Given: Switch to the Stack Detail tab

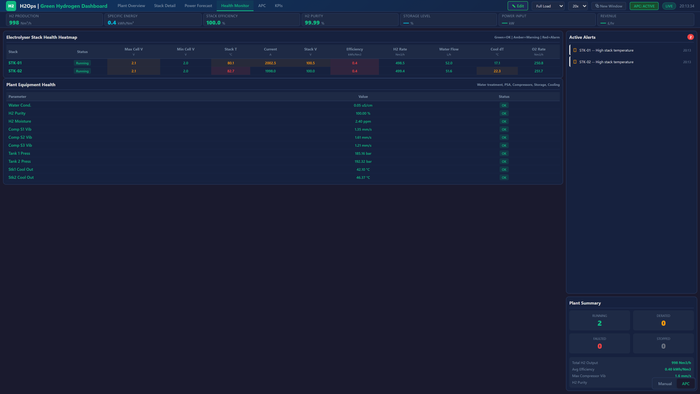Looking at the screenshot, I should click(165, 6).
